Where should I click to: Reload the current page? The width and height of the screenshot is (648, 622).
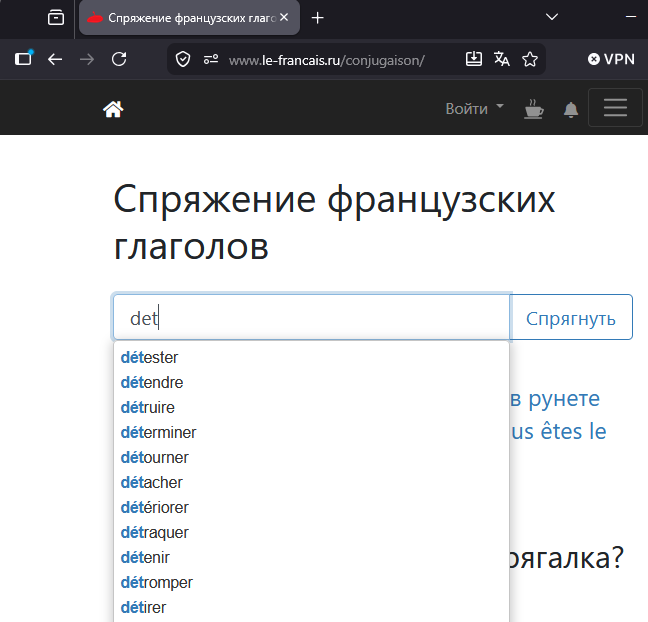[x=119, y=59]
